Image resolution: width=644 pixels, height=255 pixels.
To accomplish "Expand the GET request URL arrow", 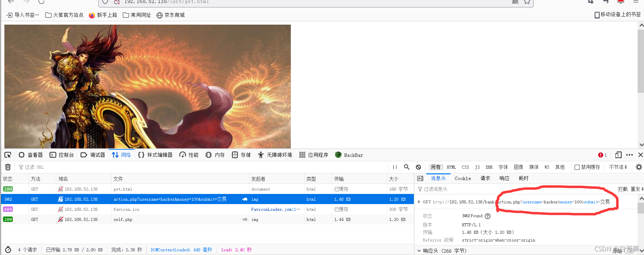I will [x=419, y=202].
